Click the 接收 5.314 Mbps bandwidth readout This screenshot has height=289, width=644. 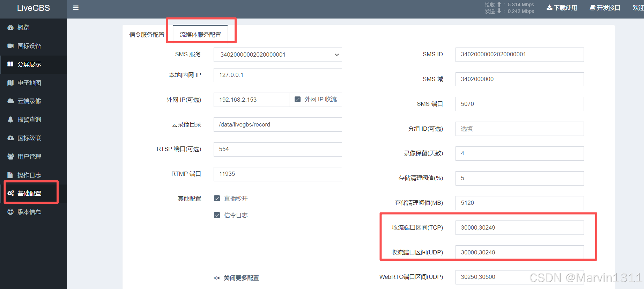[x=509, y=5]
